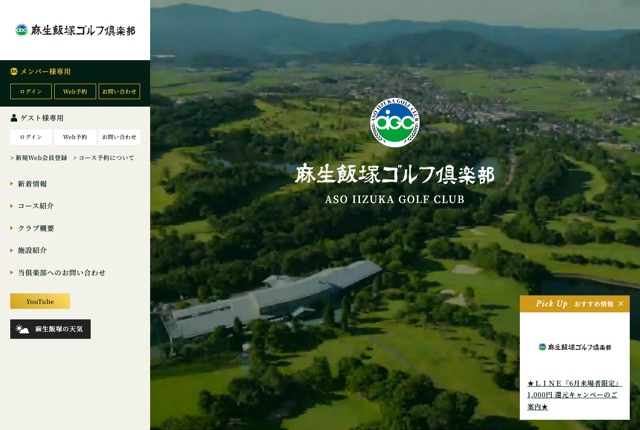Click the arrow beside クラブ概要

tap(12, 228)
